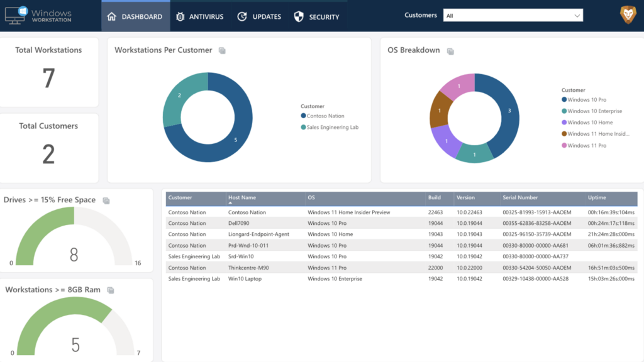Click the Drives free space value 8
This screenshot has height=362, width=644.
point(74,255)
